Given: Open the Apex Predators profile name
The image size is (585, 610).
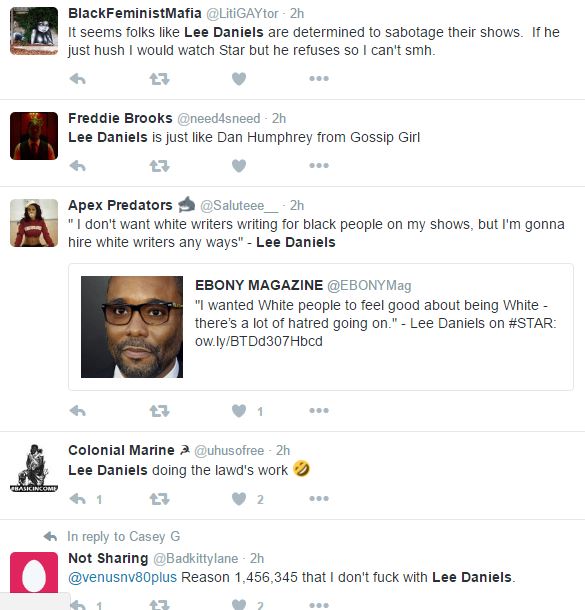Looking at the screenshot, I should (120, 205).
